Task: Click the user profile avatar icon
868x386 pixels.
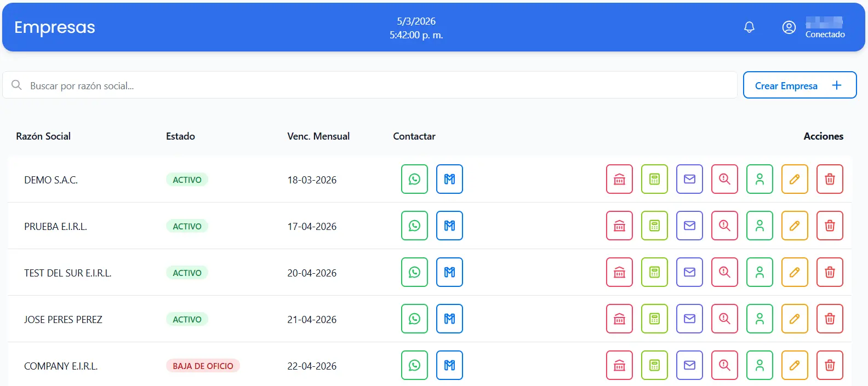Action: coord(789,27)
